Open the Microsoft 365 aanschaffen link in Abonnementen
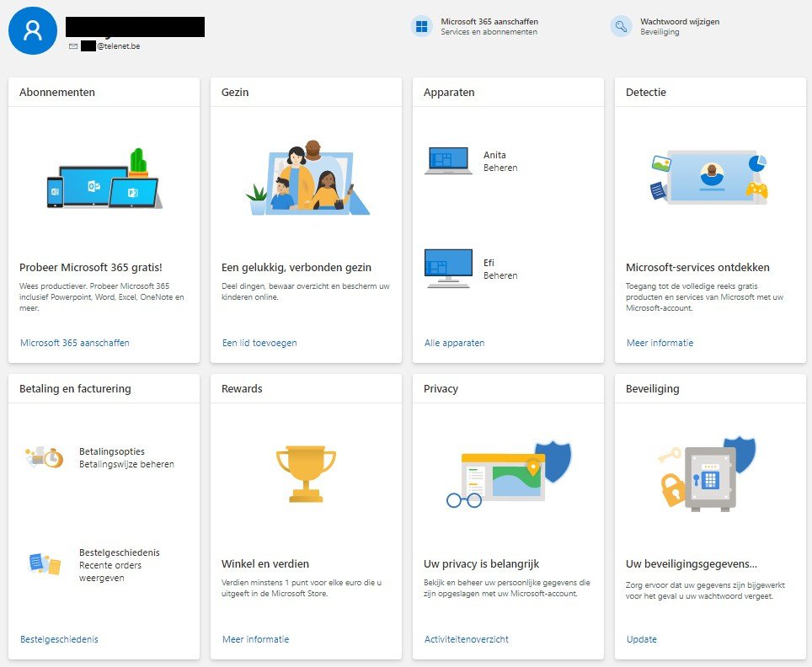 75,343
